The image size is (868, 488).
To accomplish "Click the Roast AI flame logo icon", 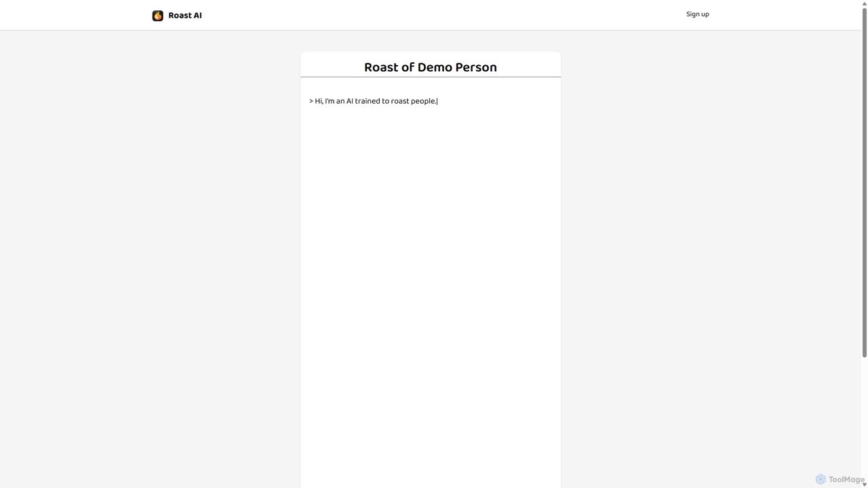I will 157,16.
